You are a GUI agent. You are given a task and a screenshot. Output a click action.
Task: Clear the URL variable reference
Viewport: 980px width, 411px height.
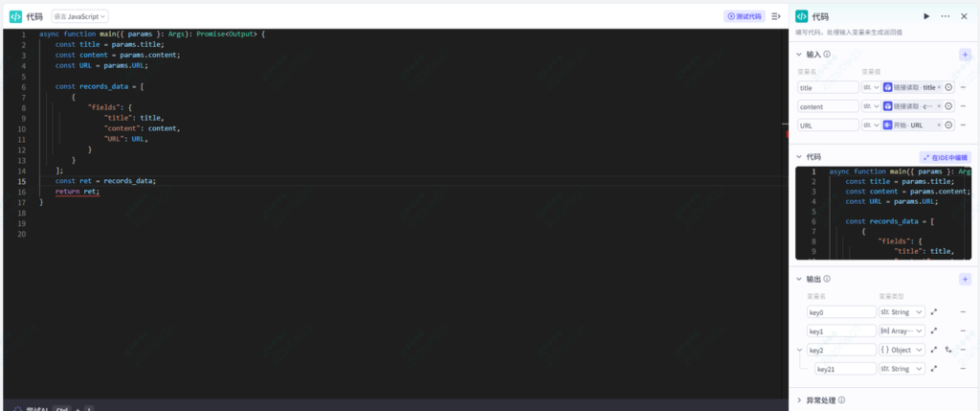coord(939,126)
